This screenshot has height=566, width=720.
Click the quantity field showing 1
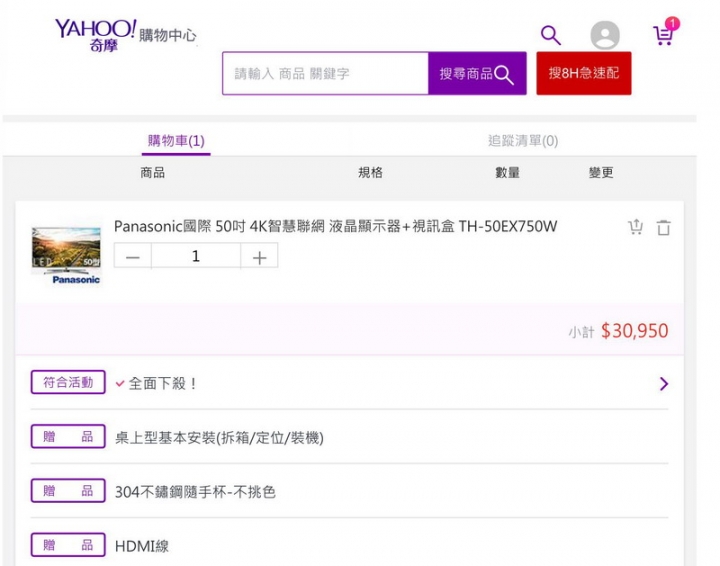click(196, 256)
